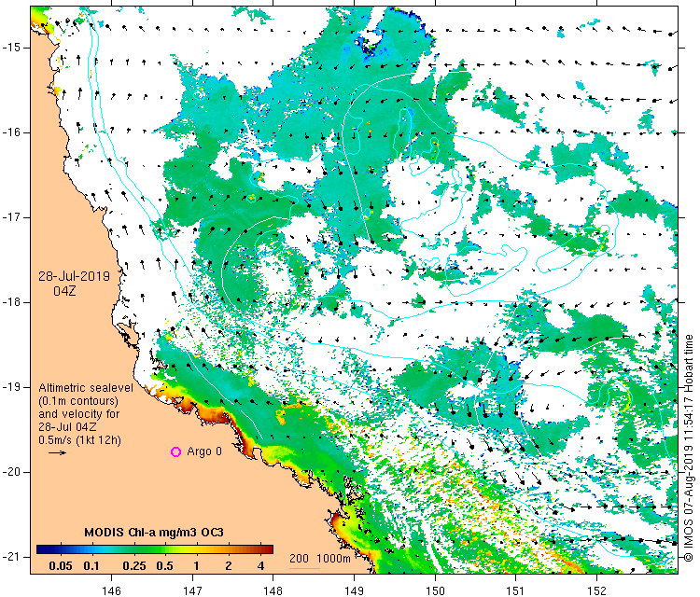Click the '0.05' colorbar tick label
700x597 pixels.
(x=61, y=566)
